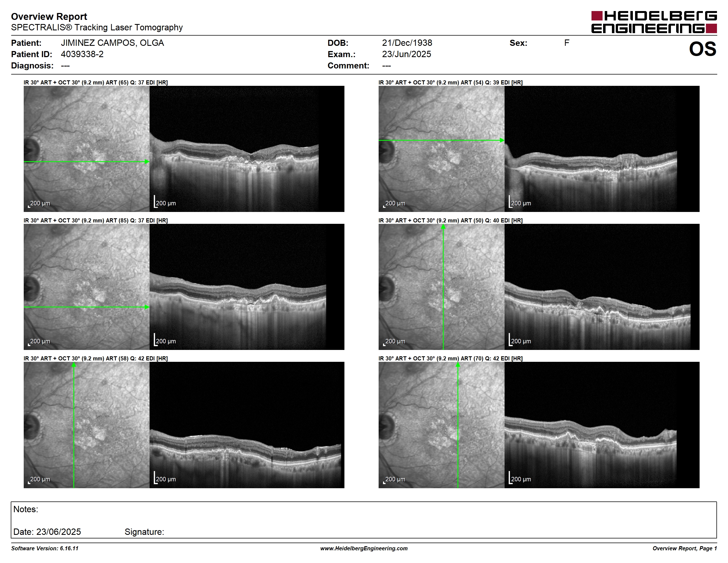Click 200 µm scale mark in ART (65) IR image
Screen dimensions: 728x563
point(39,203)
